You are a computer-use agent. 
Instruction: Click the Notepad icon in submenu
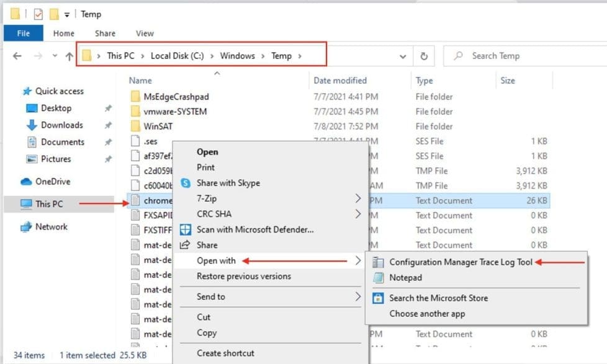click(377, 278)
